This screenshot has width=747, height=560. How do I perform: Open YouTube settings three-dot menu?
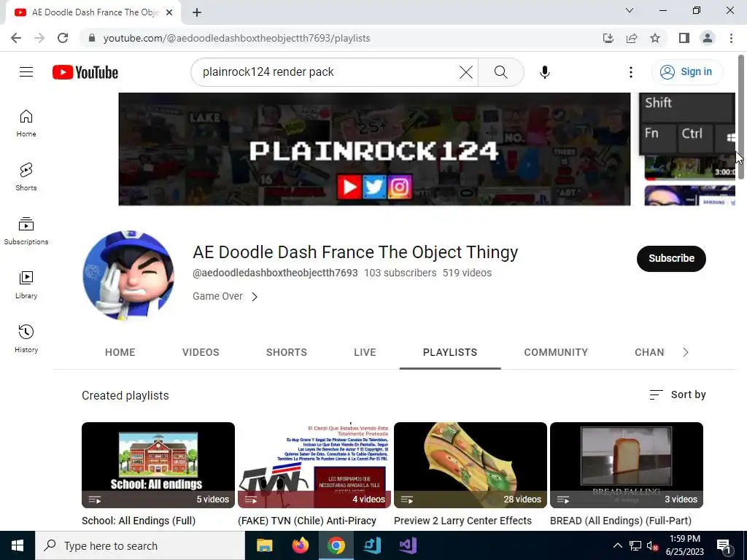(631, 72)
